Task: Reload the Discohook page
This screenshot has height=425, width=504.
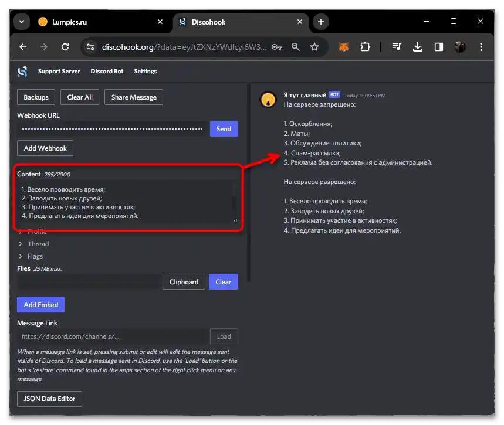Action: pyautogui.click(x=65, y=47)
